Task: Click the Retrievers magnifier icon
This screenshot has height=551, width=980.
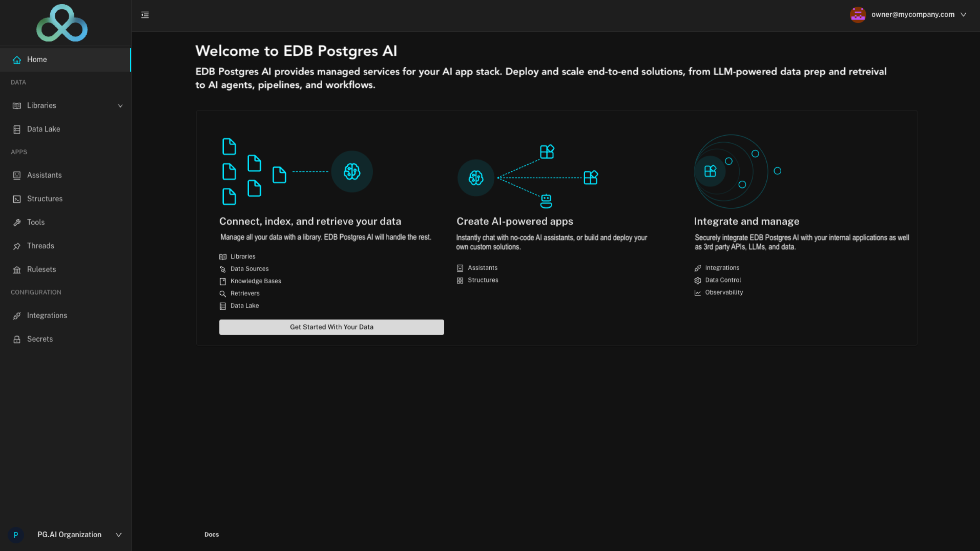Action: pos(223,294)
